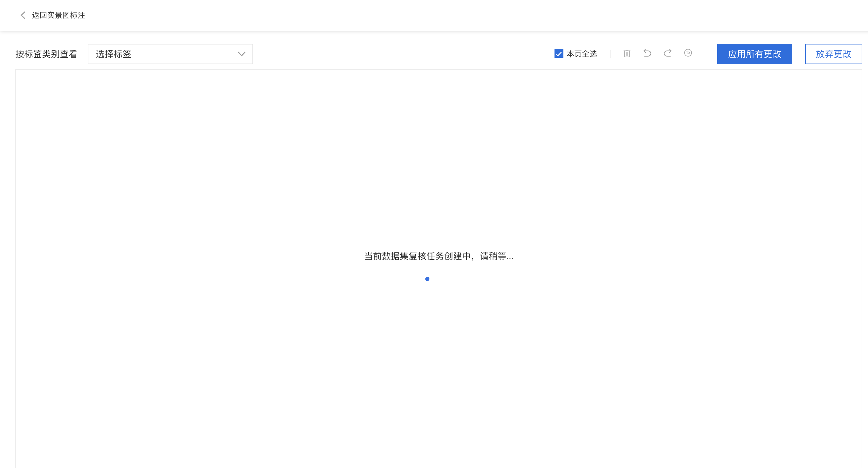868x474 pixels.
Task: Click the trash delete icon
Action: [x=627, y=53]
